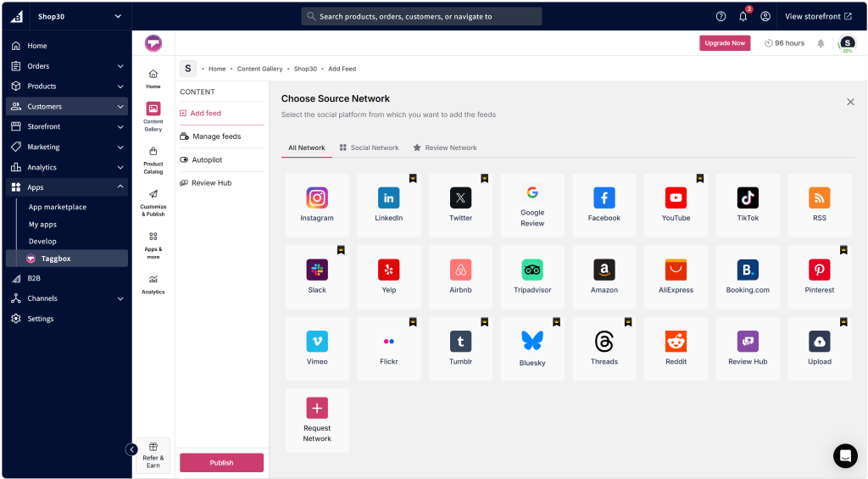Pick the Booking.com tile
The height and width of the screenshot is (479, 868).
[748, 277]
